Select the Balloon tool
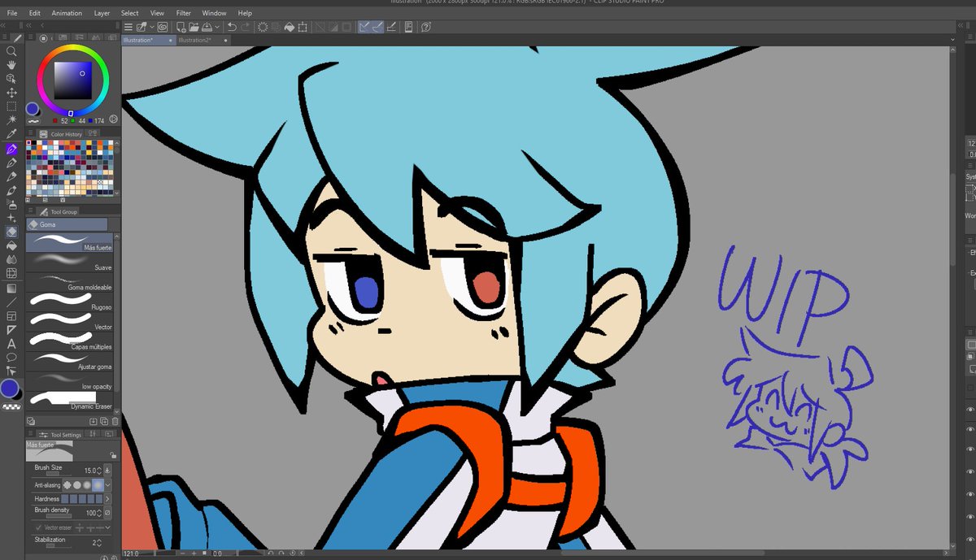Image resolution: width=976 pixels, height=560 pixels. (11, 358)
